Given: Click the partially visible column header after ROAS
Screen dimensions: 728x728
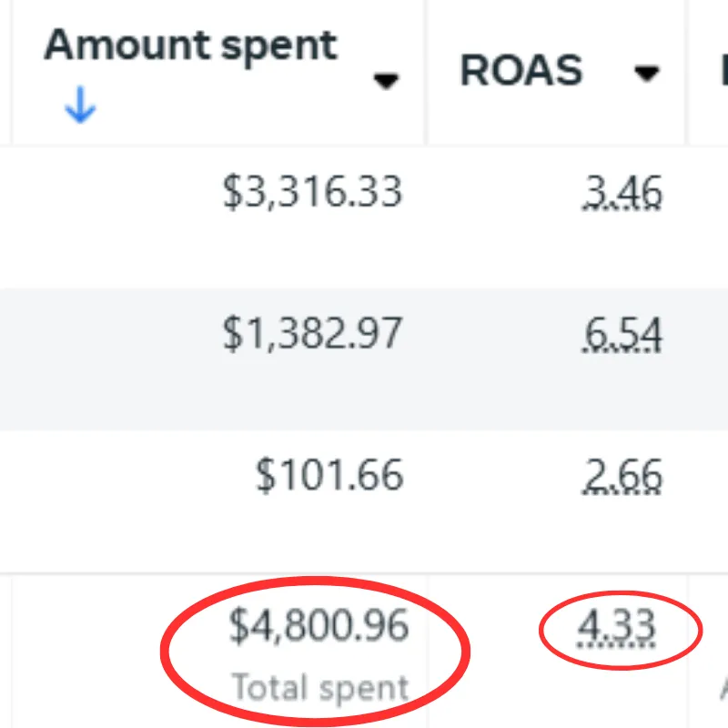Looking at the screenshot, I should click(723, 70).
